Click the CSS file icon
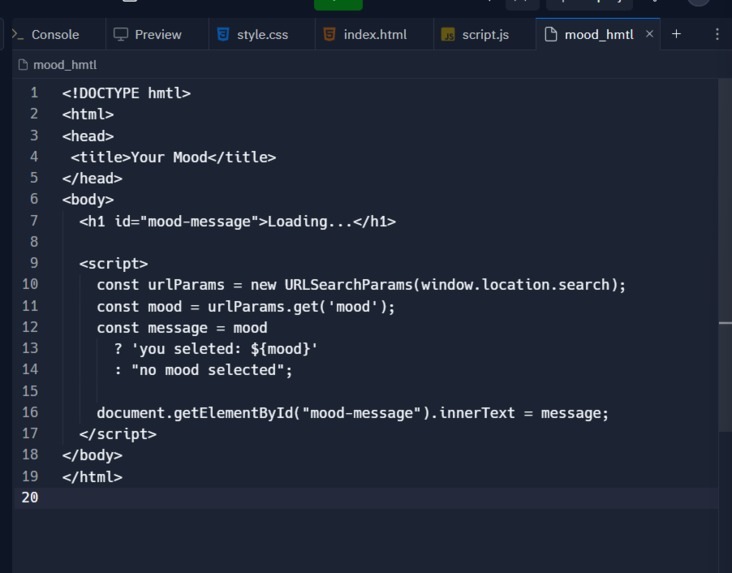This screenshot has width=732, height=573. pos(223,34)
